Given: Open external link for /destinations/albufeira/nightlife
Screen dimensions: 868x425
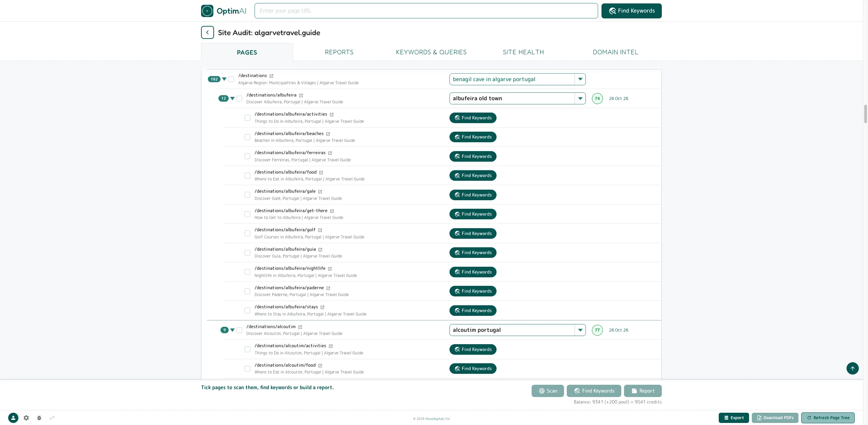Looking at the screenshot, I should click(x=330, y=269).
